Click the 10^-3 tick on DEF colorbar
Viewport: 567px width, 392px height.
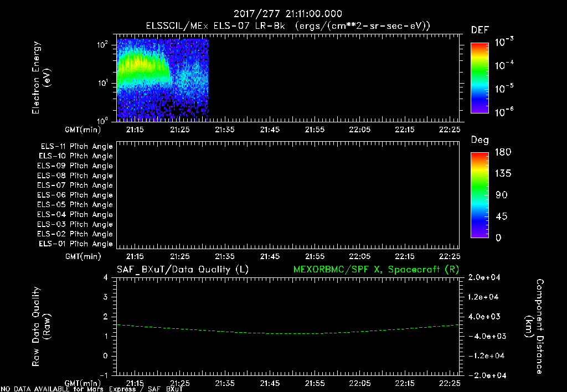[504, 42]
